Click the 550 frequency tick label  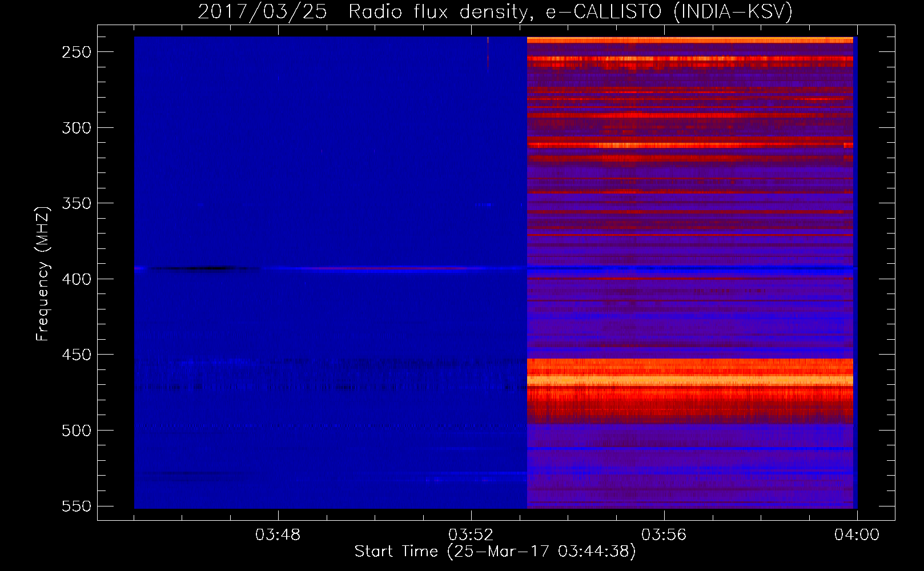coord(77,506)
